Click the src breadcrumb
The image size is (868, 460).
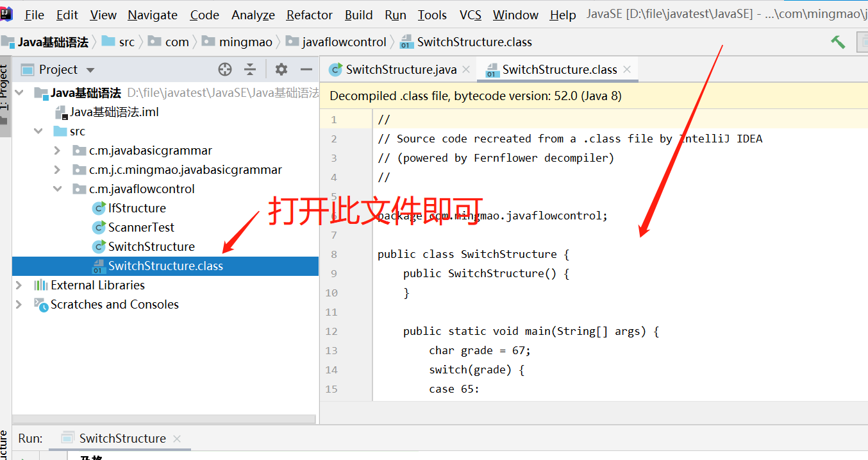[x=127, y=42]
